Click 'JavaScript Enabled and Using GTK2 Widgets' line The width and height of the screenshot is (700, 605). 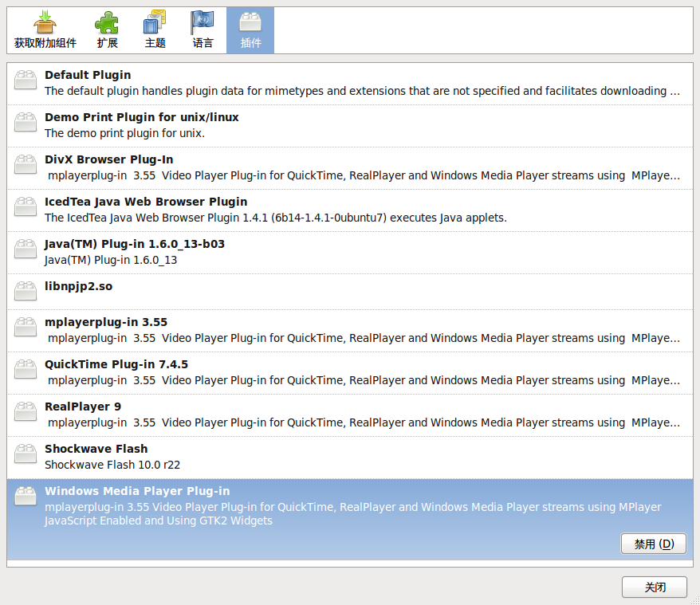click(159, 521)
